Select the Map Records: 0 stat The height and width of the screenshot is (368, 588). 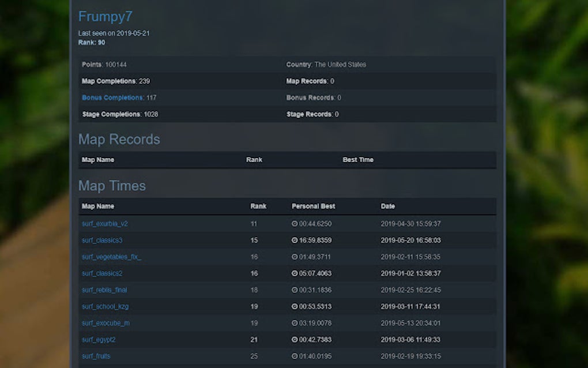click(x=310, y=81)
